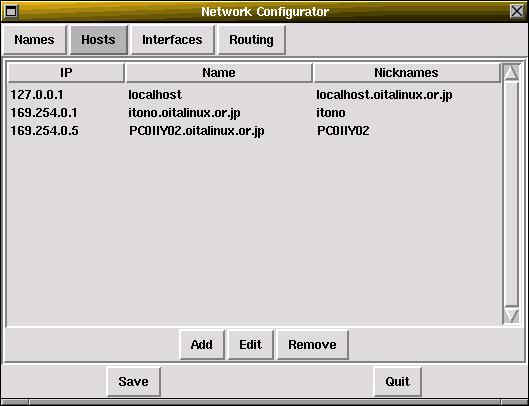Open the Interfaces tab
Image resolution: width=529 pixels, height=406 pixels.
tap(172, 40)
